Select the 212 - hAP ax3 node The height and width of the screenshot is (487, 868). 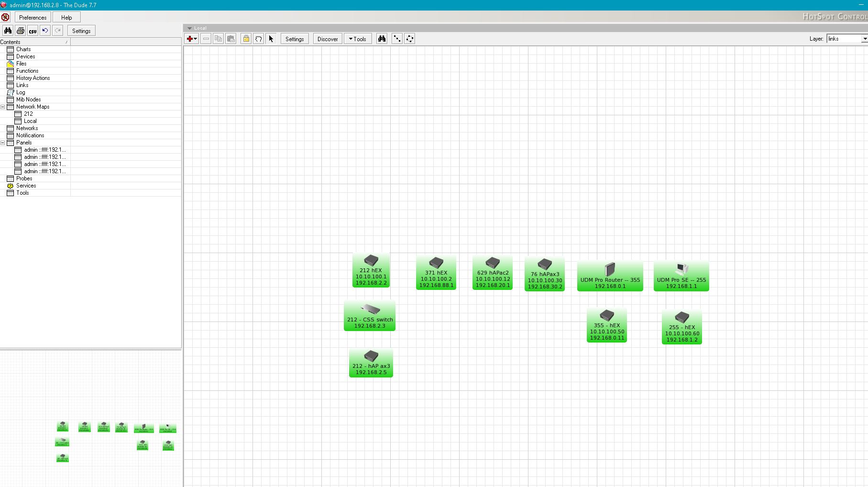(371, 363)
